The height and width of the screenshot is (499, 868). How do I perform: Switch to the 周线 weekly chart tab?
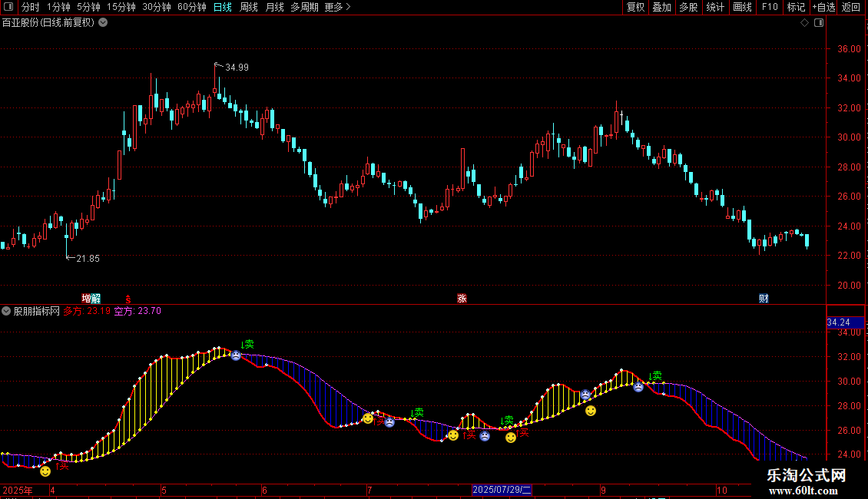[249, 7]
